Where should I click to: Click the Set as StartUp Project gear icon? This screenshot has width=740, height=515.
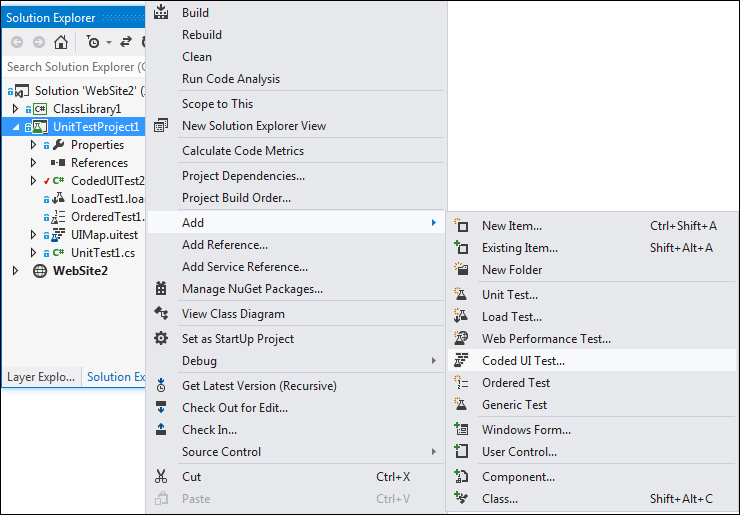tap(161, 338)
